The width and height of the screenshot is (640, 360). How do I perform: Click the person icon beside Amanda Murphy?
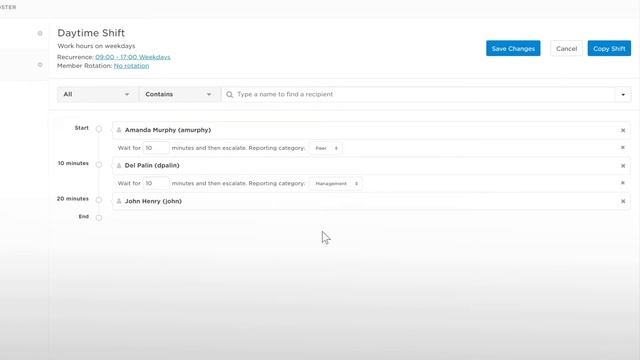coord(119,130)
